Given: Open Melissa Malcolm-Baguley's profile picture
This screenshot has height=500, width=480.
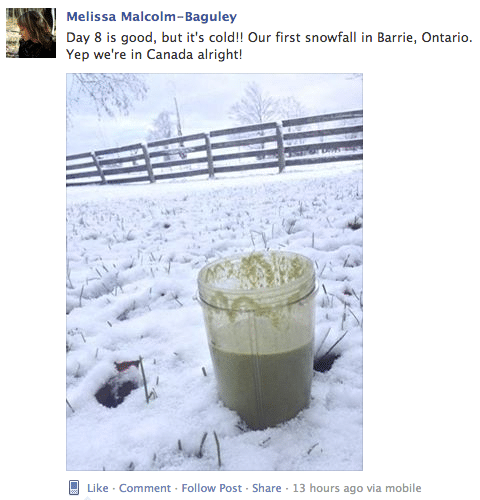Looking at the screenshot, I should tap(31, 33).
